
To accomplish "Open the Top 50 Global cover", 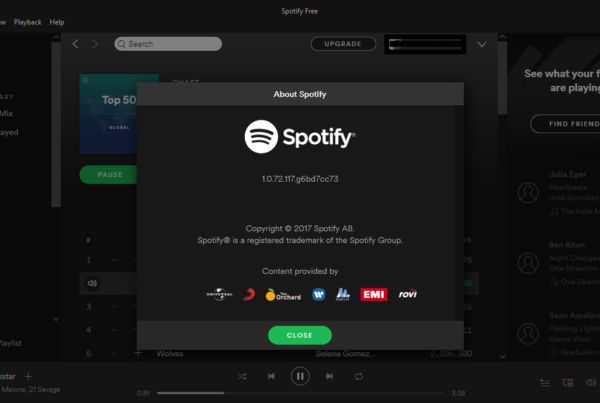I will pyautogui.click(x=108, y=114).
